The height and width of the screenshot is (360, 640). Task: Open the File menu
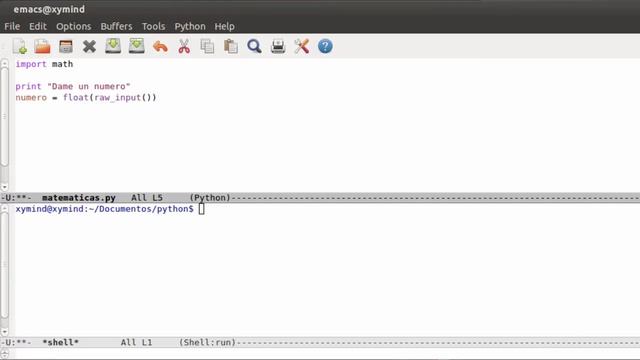point(12,27)
